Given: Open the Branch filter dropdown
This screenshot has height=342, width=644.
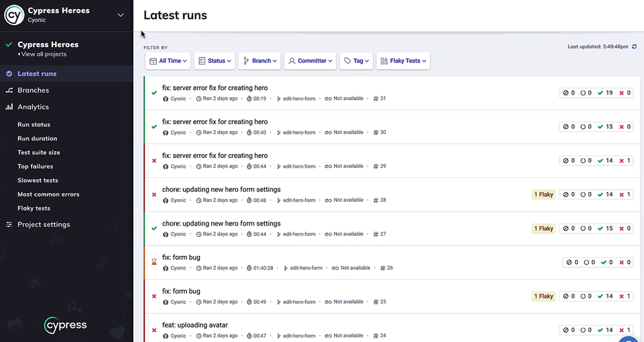Looking at the screenshot, I should [259, 61].
